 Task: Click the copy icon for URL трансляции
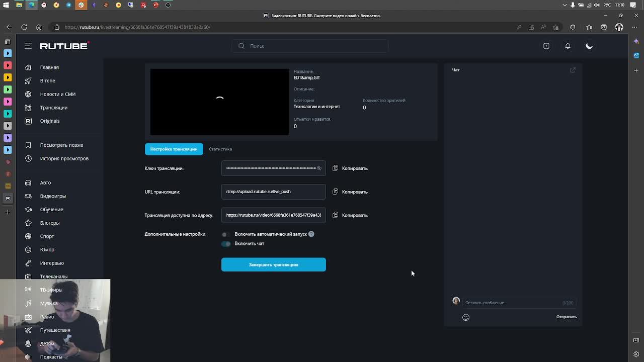coord(335,192)
